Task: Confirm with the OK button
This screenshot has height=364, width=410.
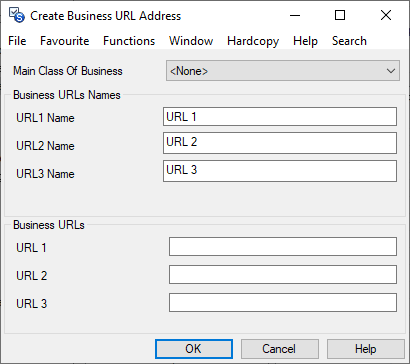Action: [x=194, y=349]
